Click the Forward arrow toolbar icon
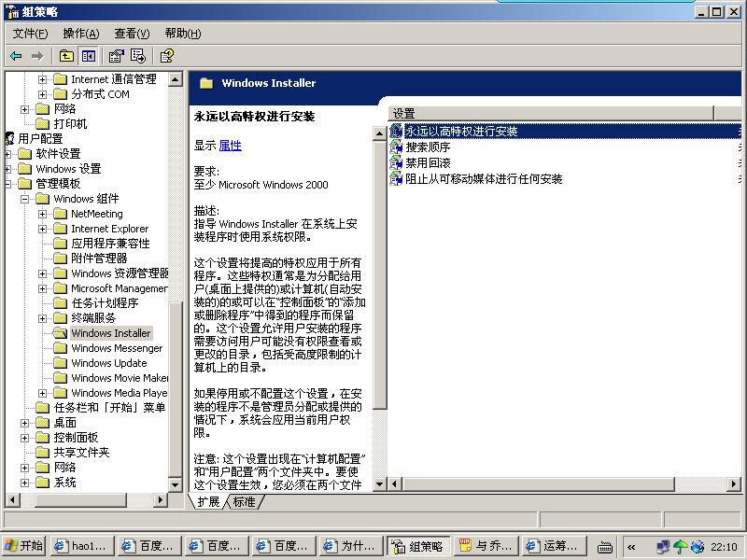The image size is (747, 560). [x=37, y=56]
